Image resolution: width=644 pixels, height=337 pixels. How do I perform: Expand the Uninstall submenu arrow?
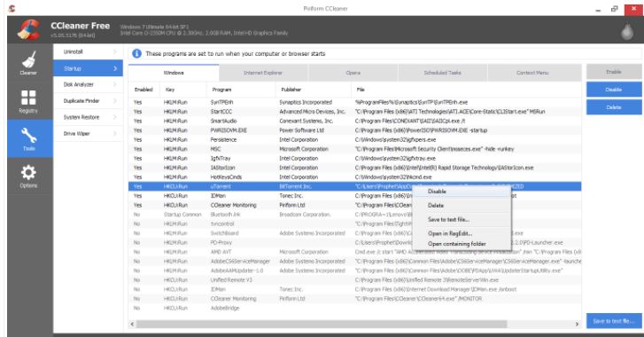click(x=115, y=51)
